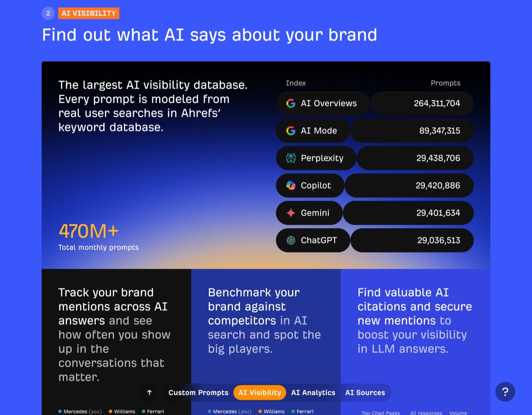
Task: Click the up arrow scroll-to-top icon
Action: click(149, 393)
